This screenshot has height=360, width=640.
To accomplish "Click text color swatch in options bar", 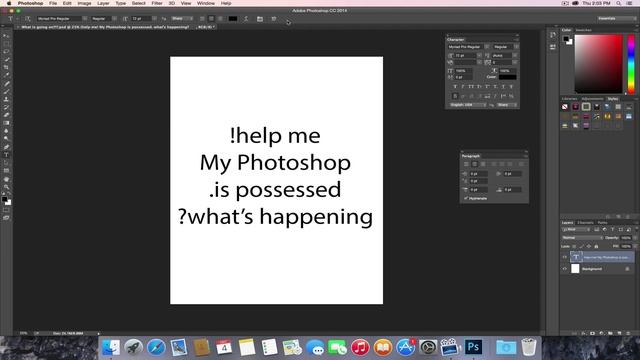I will point(233,19).
